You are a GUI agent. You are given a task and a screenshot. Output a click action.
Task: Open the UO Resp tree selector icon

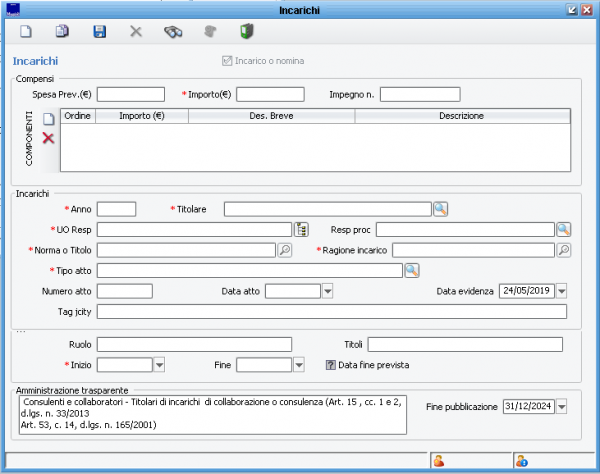(301, 230)
